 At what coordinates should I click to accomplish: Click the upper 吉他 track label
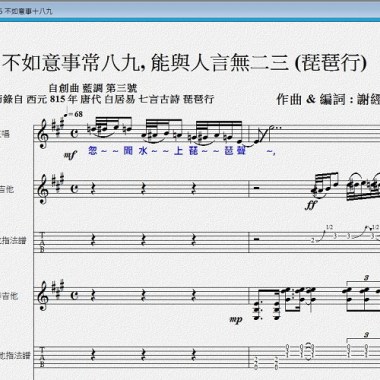[x=7, y=189]
